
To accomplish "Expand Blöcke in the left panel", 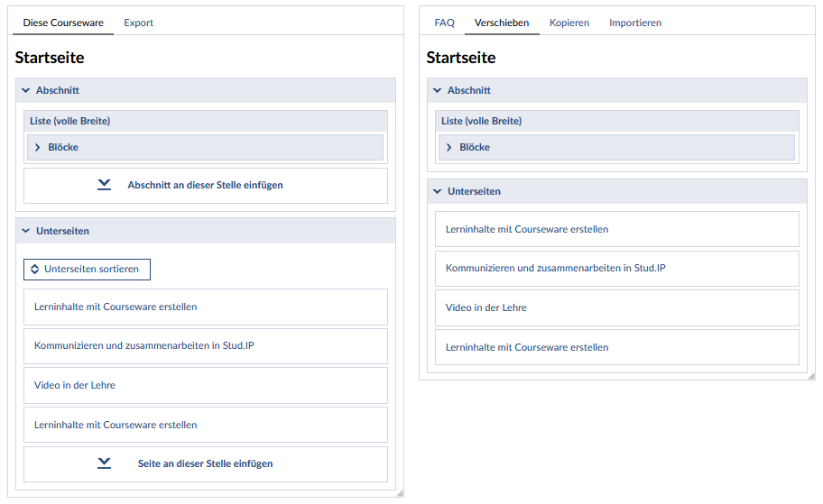I will pyautogui.click(x=38, y=147).
